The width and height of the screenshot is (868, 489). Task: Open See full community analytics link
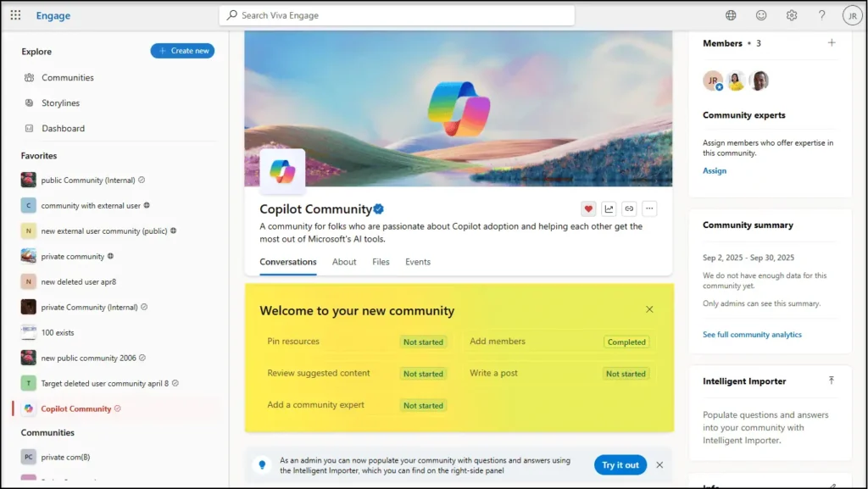752,334
